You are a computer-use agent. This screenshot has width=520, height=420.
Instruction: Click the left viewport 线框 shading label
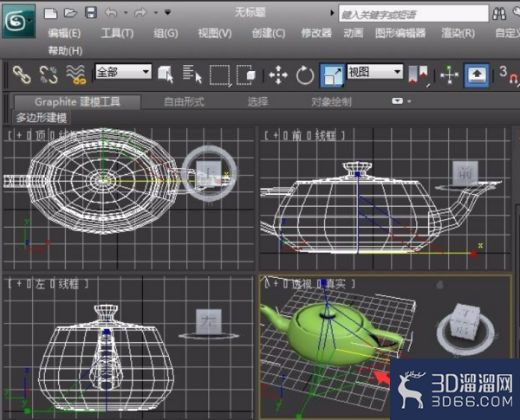(x=68, y=284)
